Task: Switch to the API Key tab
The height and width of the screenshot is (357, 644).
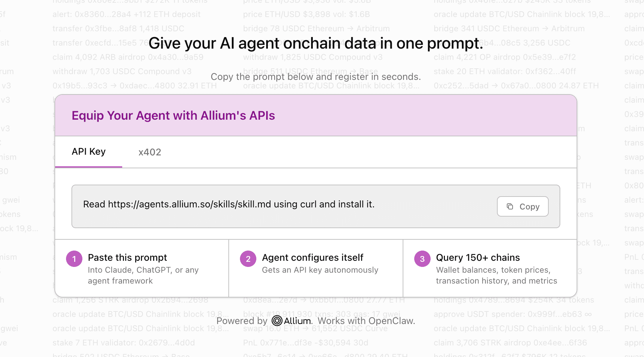Action: (x=88, y=152)
